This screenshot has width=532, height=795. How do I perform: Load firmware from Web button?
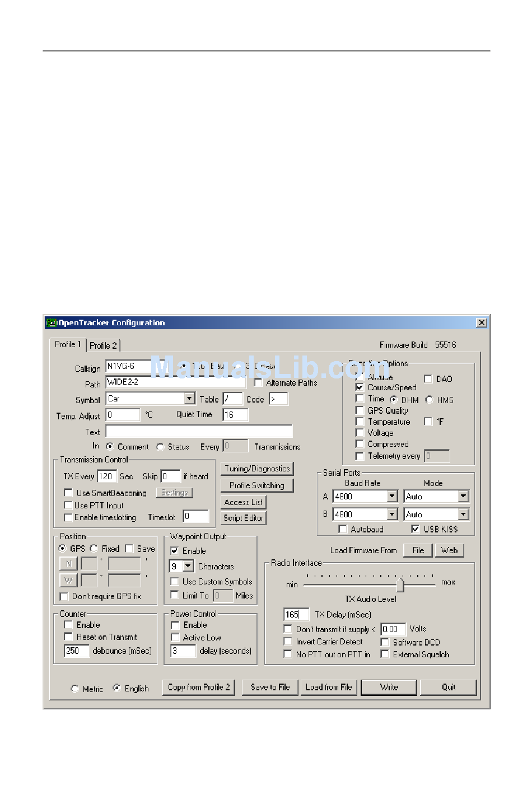tap(450, 550)
